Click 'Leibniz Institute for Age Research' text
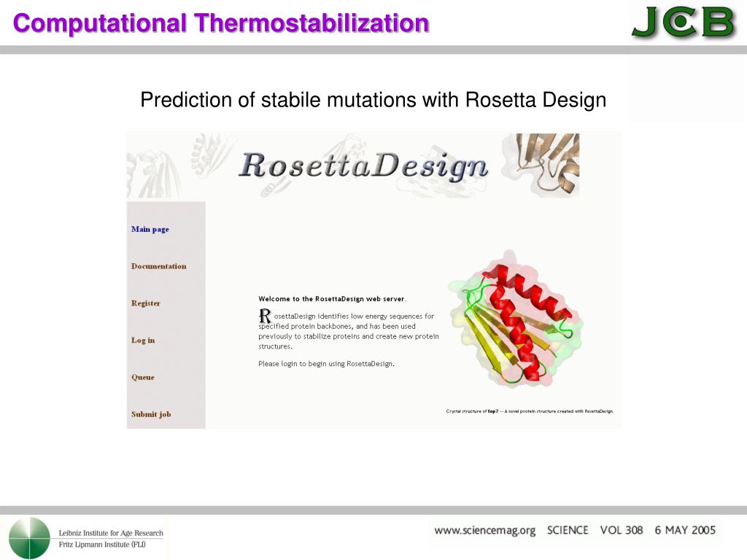The image size is (747, 560). pos(111,533)
